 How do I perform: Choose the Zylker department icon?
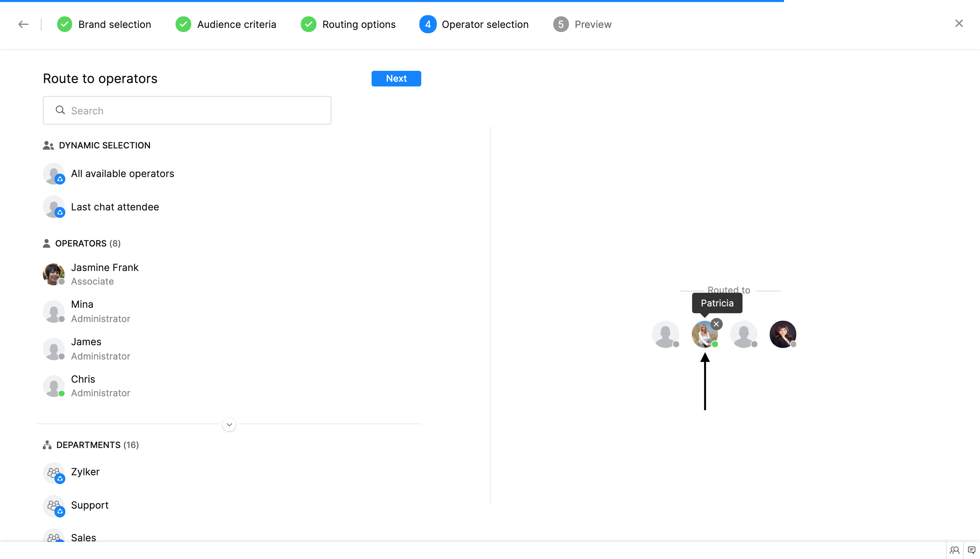(x=54, y=473)
